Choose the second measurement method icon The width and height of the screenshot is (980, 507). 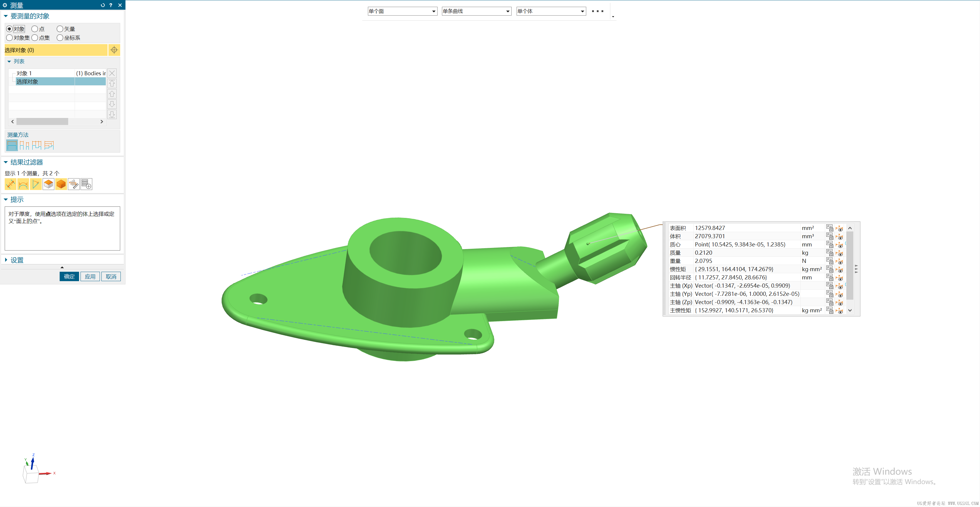point(24,145)
